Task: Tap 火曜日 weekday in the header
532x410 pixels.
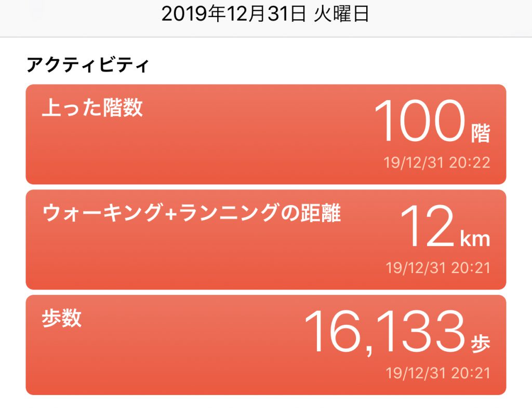Action: click(341, 14)
